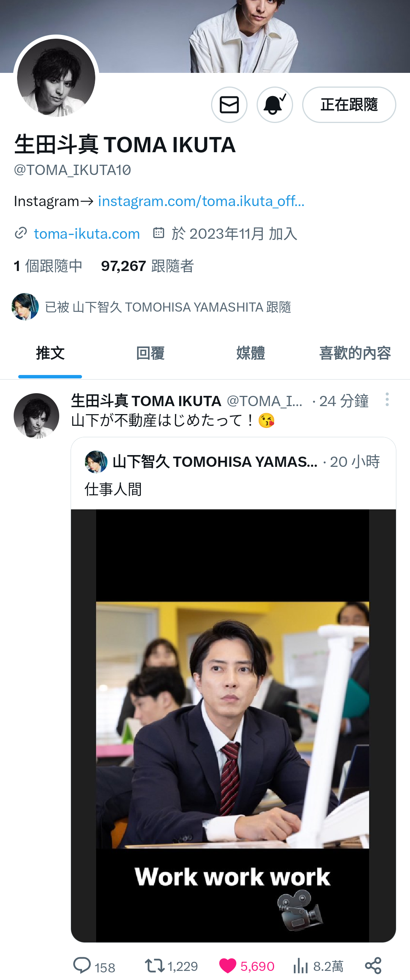Tap 山下智久 avatar in quoted tweet
Image resolution: width=410 pixels, height=980 pixels.
tap(96, 462)
